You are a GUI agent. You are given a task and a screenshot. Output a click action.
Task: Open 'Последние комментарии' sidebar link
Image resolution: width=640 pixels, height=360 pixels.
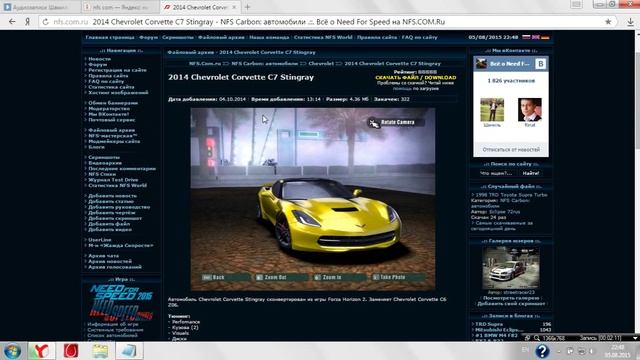122,169
